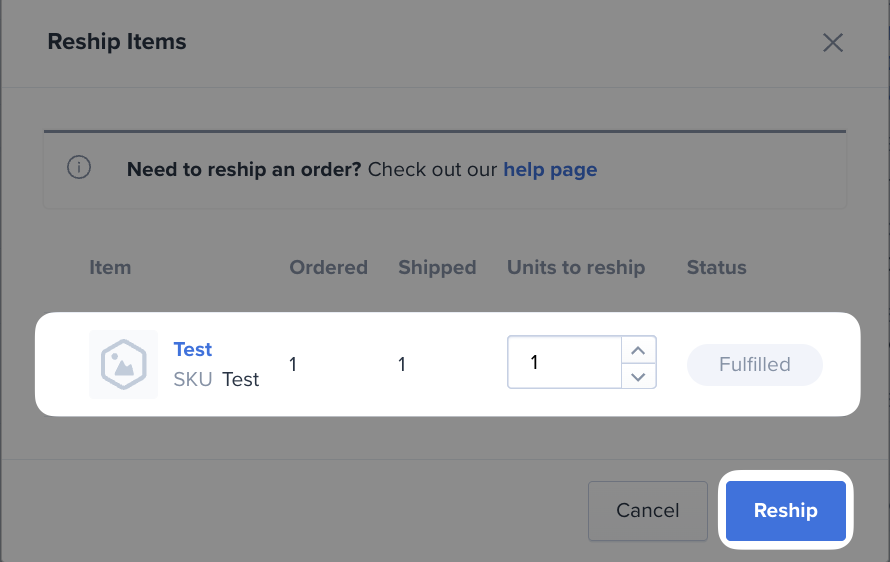The image size is (890, 562).
Task: Click the Status column header
Action: tap(716, 267)
